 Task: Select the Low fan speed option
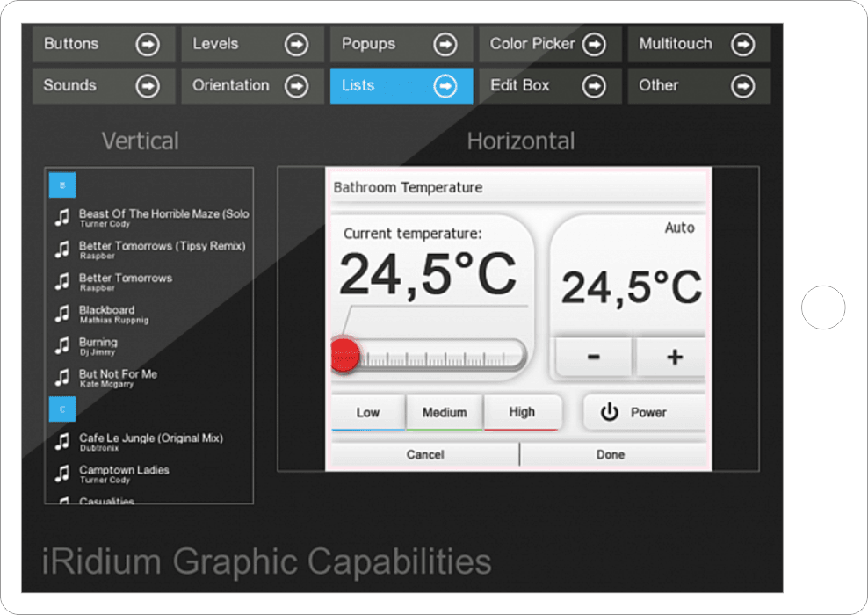pyautogui.click(x=368, y=412)
